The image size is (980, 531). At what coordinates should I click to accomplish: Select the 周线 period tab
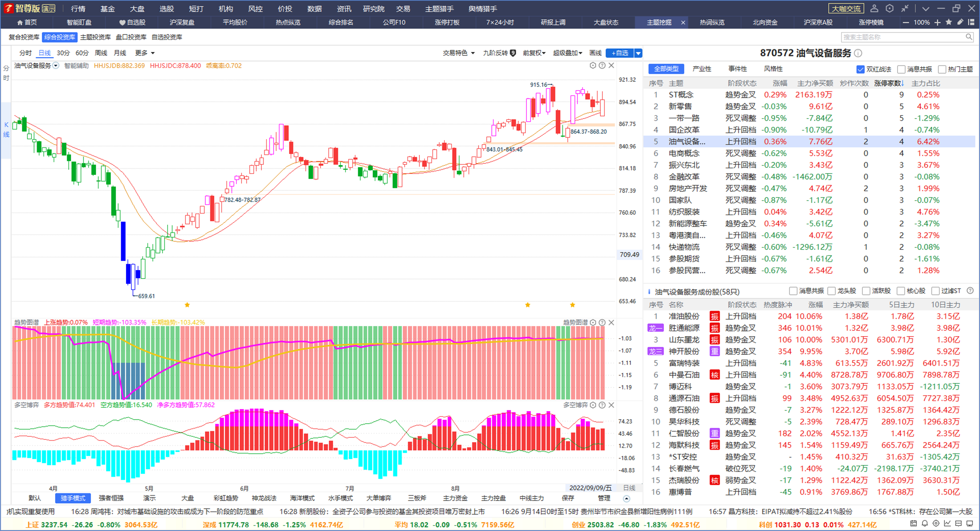point(101,53)
